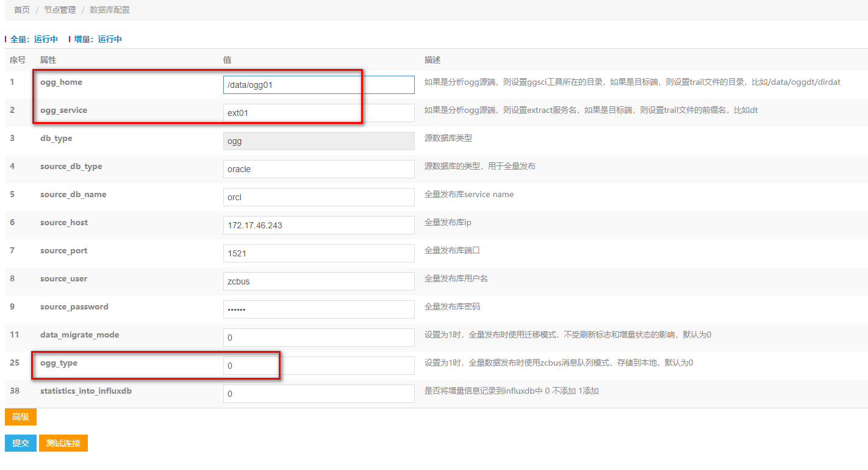
Task: Click the disabled db_type field
Action: tap(318, 141)
